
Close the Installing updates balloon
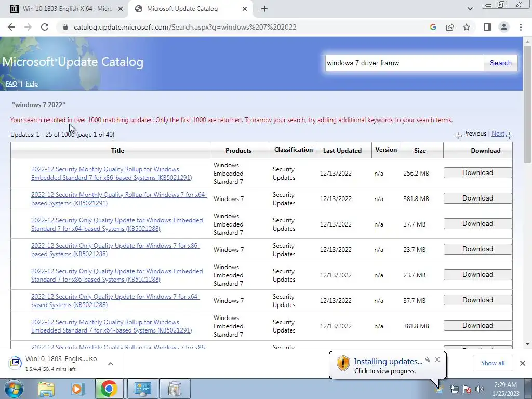437,360
